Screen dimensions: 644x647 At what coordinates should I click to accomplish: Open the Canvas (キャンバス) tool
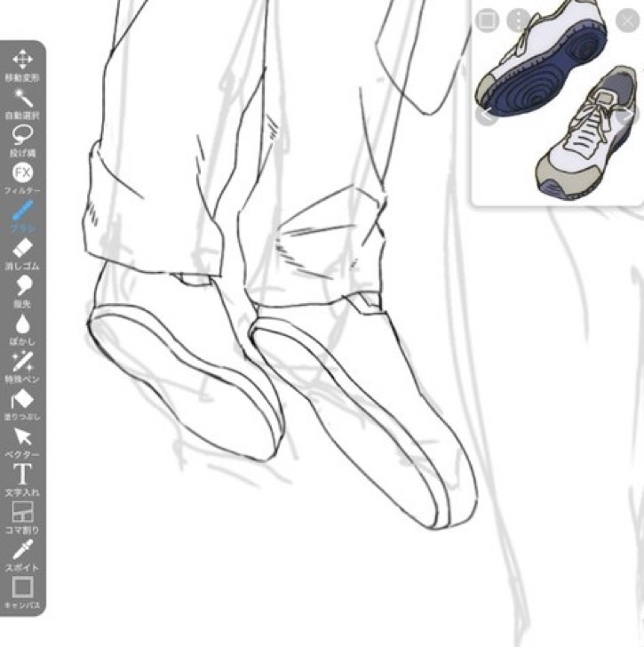tap(22, 587)
